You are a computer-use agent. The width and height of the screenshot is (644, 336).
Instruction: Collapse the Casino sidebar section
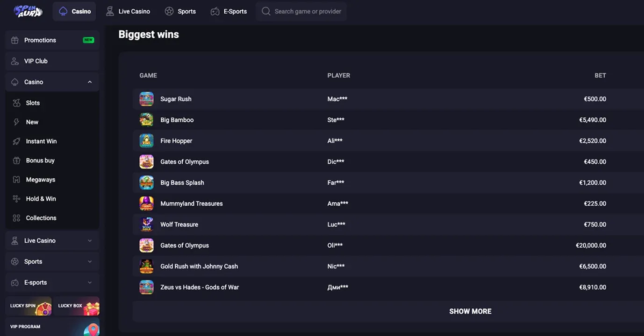tap(89, 82)
